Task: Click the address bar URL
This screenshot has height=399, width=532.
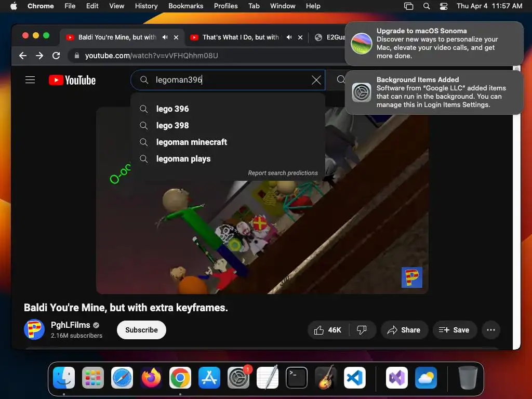Action: point(151,56)
